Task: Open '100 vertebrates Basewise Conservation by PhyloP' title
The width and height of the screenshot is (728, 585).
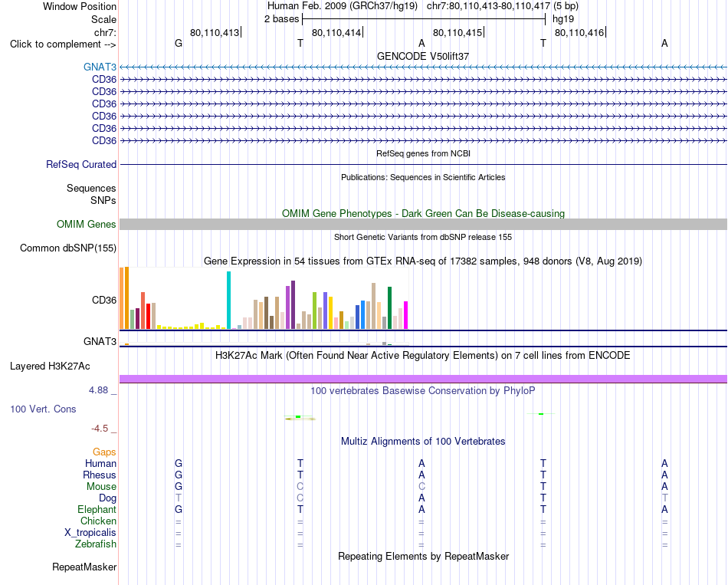Action: click(423, 391)
